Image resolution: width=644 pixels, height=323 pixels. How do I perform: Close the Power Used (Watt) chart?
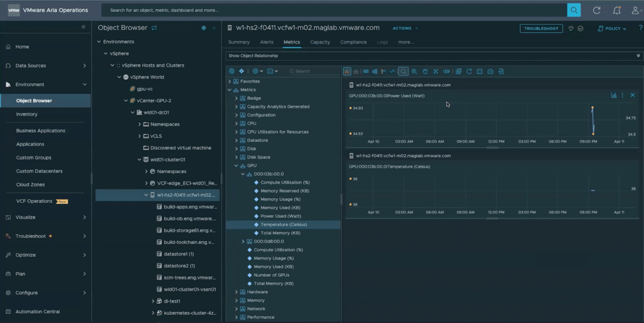(x=632, y=95)
